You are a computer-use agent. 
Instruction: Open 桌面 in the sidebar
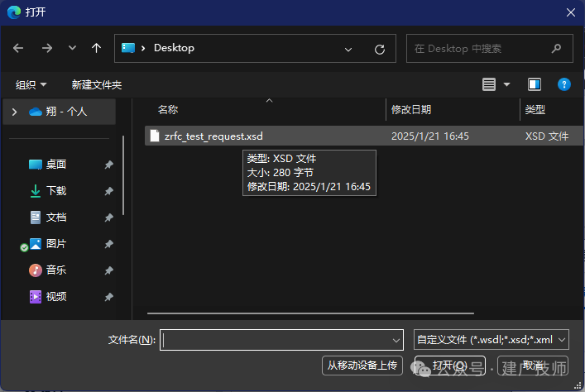pos(56,164)
